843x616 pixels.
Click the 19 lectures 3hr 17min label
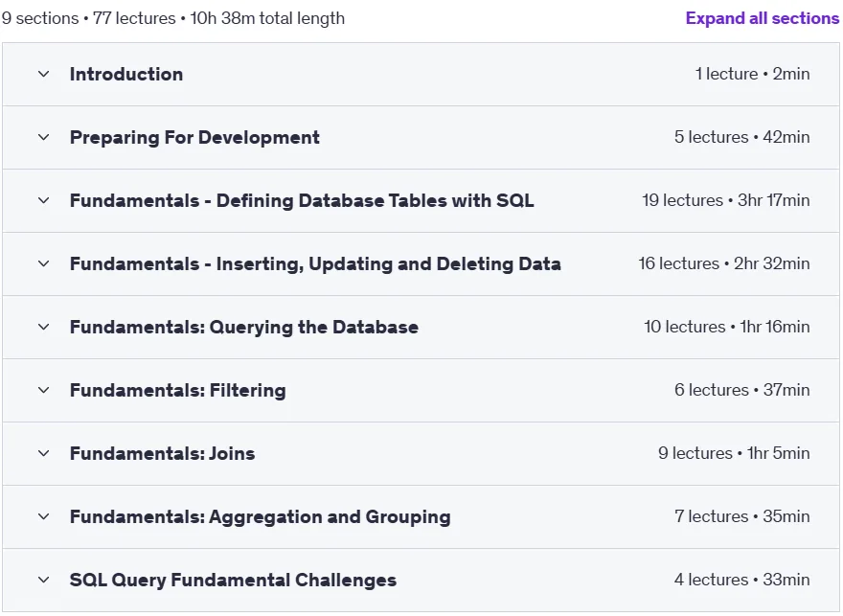726,200
